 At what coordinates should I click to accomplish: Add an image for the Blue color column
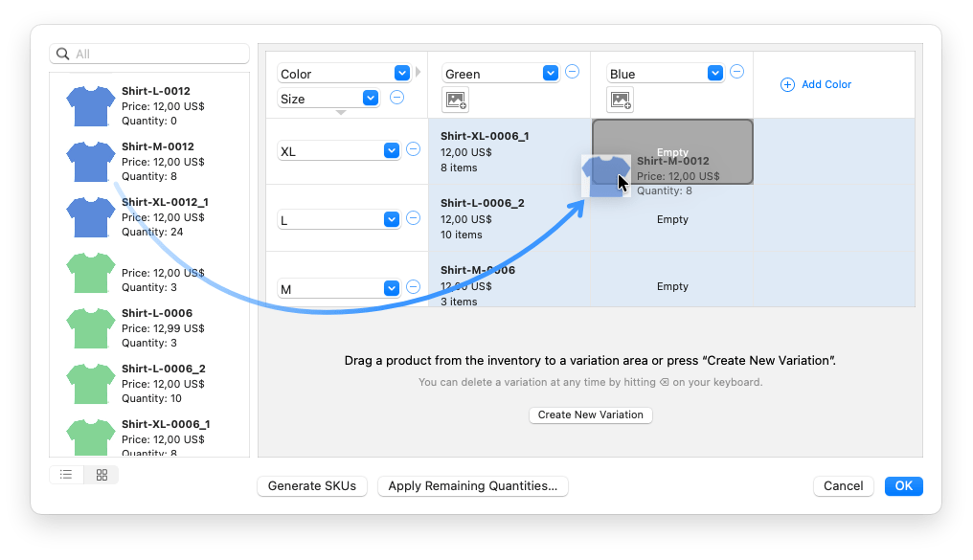pyautogui.click(x=621, y=100)
